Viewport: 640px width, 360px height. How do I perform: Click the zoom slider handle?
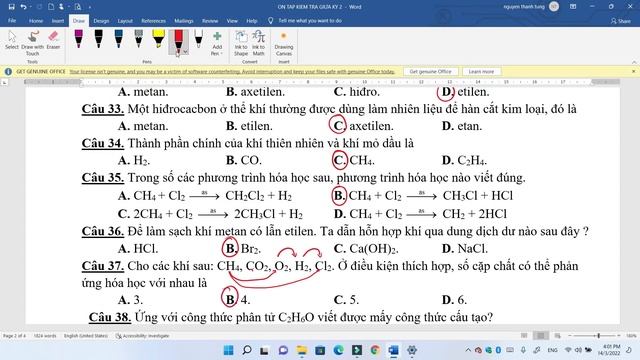tap(599, 336)
